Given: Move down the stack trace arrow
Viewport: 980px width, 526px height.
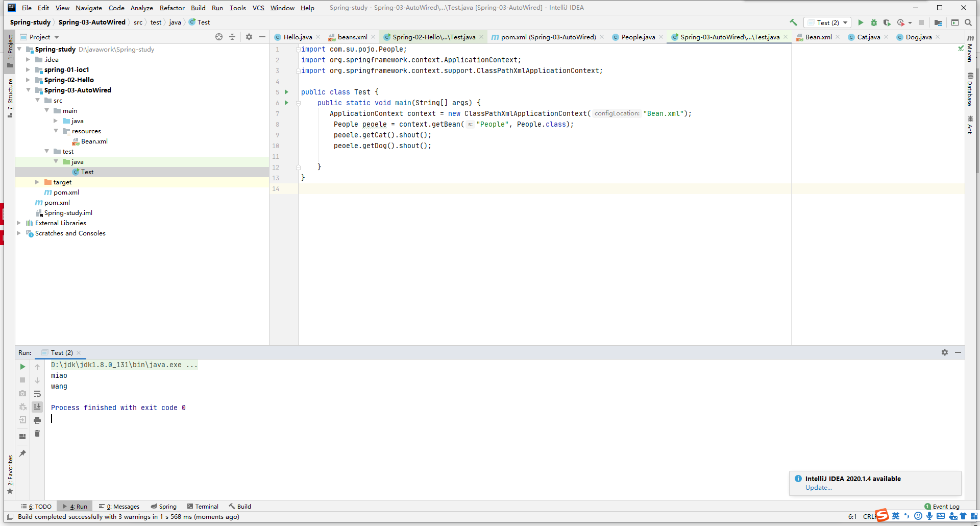Looking at the screenshot, I should coord(37,380).
